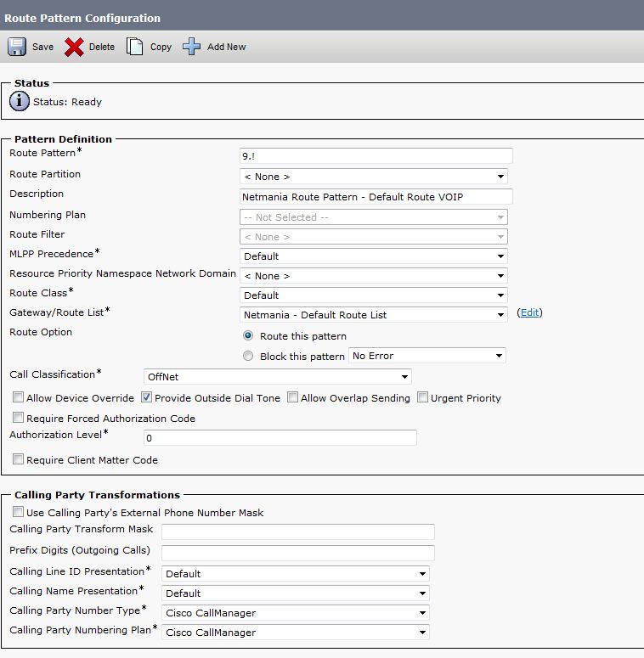Uncheck Provide Outside Dial Tone
This screenshot has height=658, width=644.
pyautogui.click(x=146, y=397)
